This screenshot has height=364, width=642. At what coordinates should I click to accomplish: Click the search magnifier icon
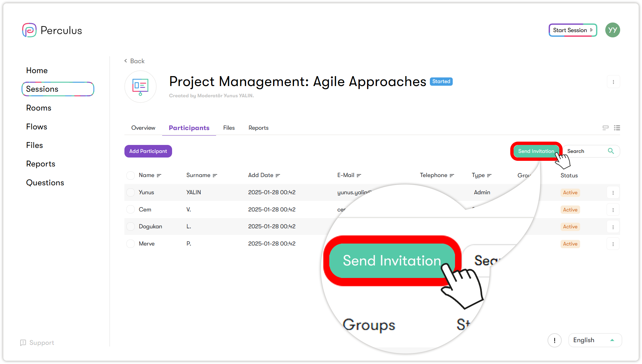(611, 151)
